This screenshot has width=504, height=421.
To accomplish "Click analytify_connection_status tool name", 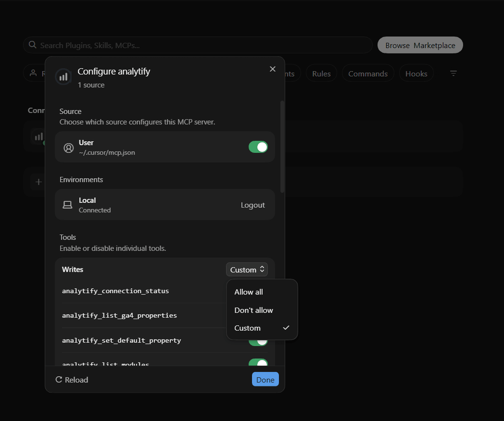I will [115, 291].
